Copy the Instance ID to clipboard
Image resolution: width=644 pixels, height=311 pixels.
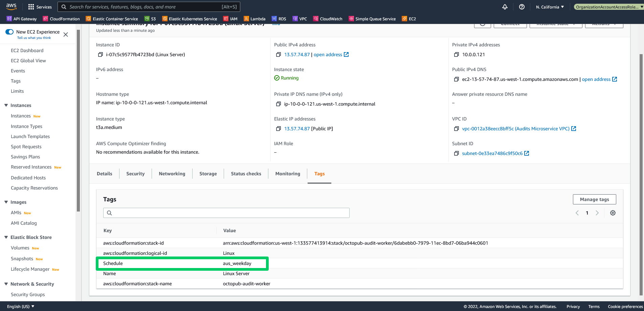(x=100, y=54)
